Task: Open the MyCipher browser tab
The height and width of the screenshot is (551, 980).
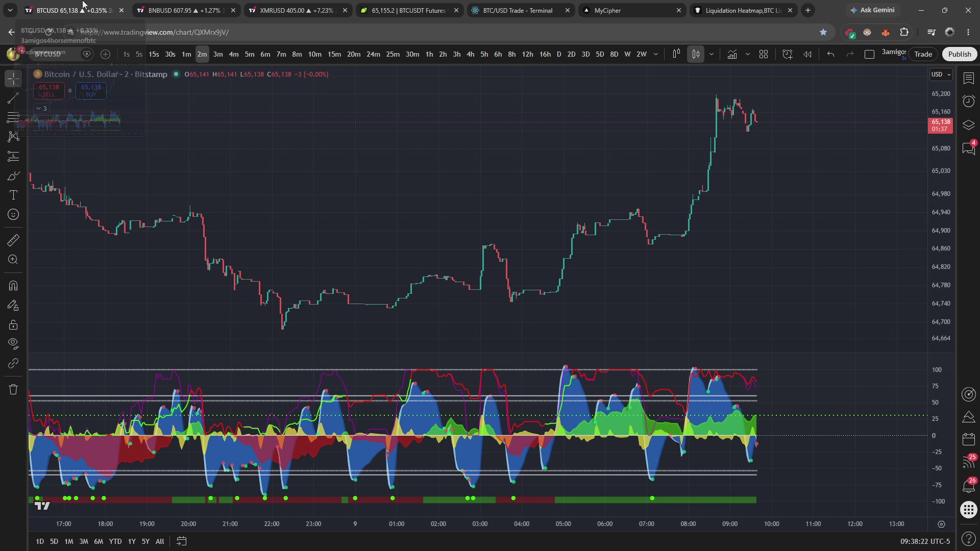Action: point(632,10)
